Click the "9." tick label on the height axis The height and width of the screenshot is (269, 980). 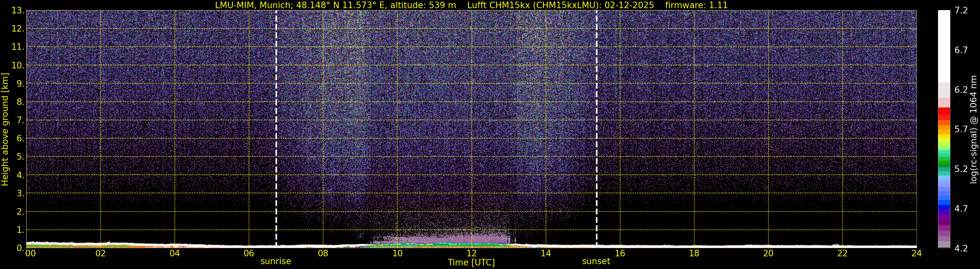pyautogui.click(x=20, y=83)
